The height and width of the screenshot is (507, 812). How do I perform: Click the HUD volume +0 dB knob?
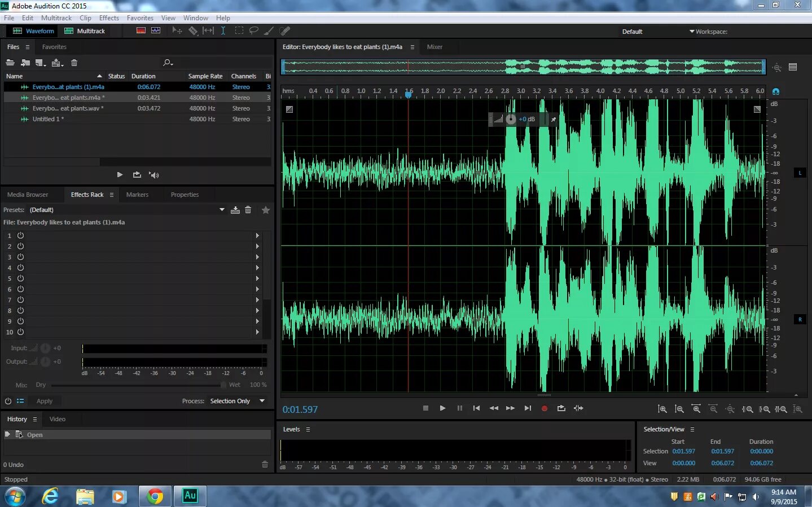[x=511, y=119]
